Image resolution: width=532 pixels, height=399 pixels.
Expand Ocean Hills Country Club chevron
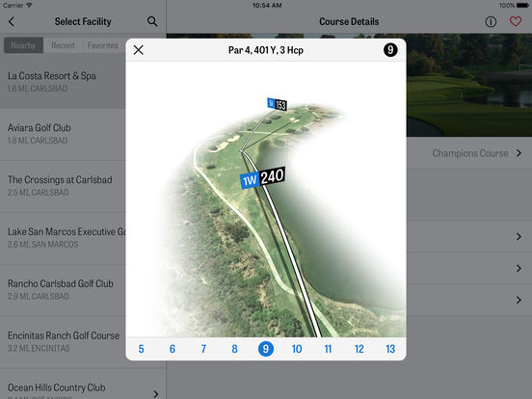pyautogui.click(x=156, y=393)
